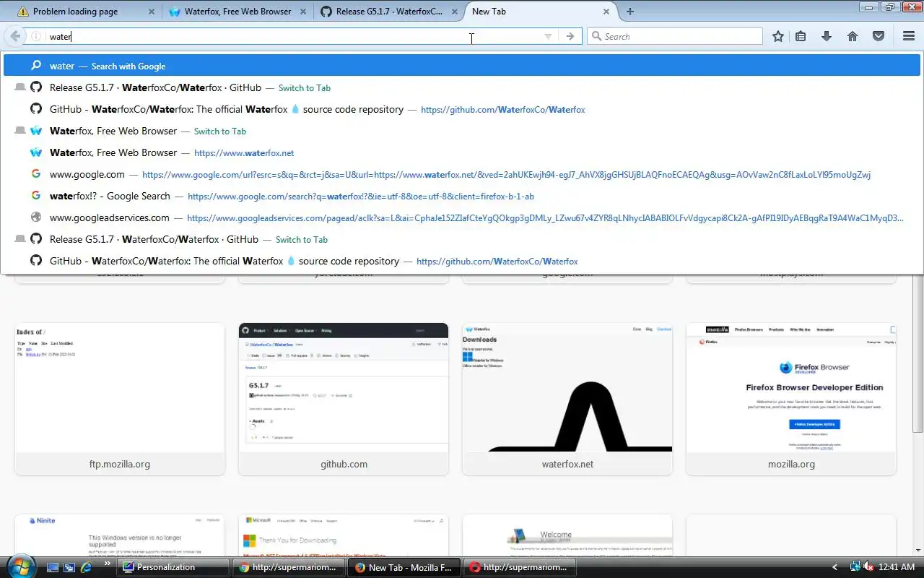The width and height of the screenshot is (924, 578).
Task: Switch to Release G5.1.7 WaterfoxCo tab
Action: pyautogui.click(x=389, y=12)
